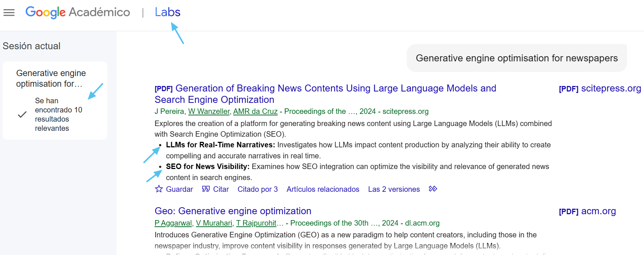Image resolution: width=644 pixels, height=255 pixels.
Task: Open the scitepress.org PDF link
Action: 600,89
